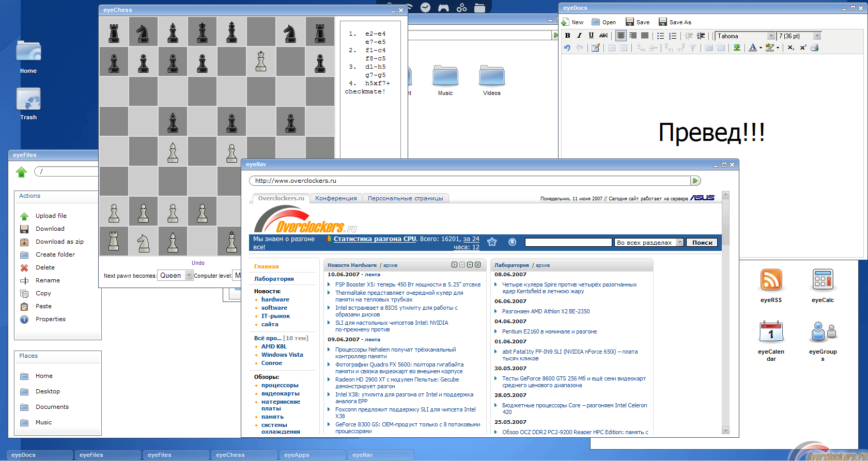Open the Tahoma font dropdown
868x461 pixels.
pos(746,36)
